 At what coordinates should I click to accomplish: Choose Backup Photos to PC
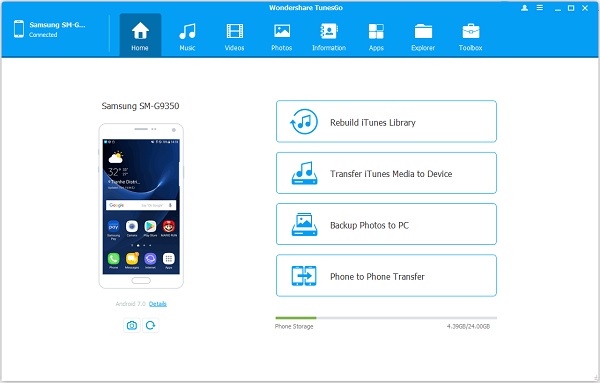[x=386, y=224]
